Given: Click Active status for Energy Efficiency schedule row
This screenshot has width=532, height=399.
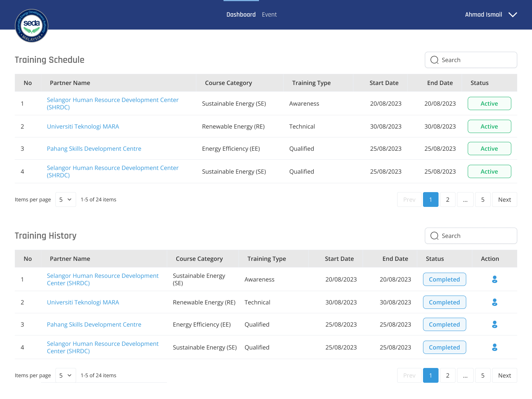Looking at the screenshot, I should 490,149.
